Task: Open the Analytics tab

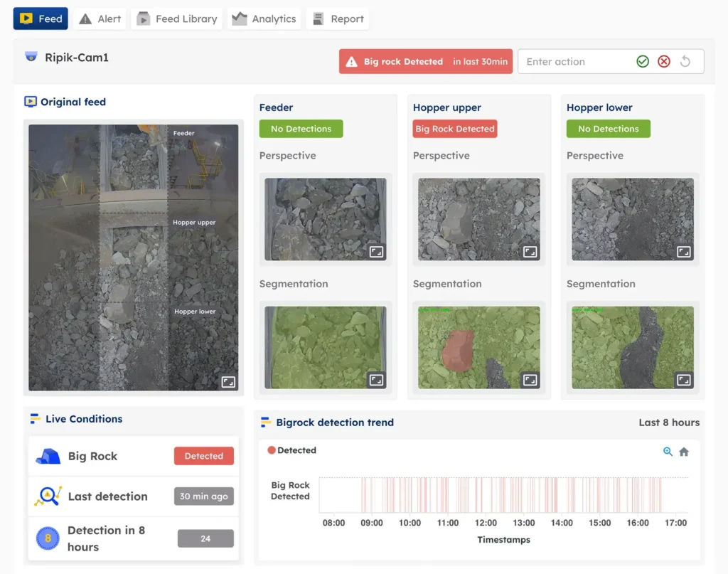Action: coord(264,19)
